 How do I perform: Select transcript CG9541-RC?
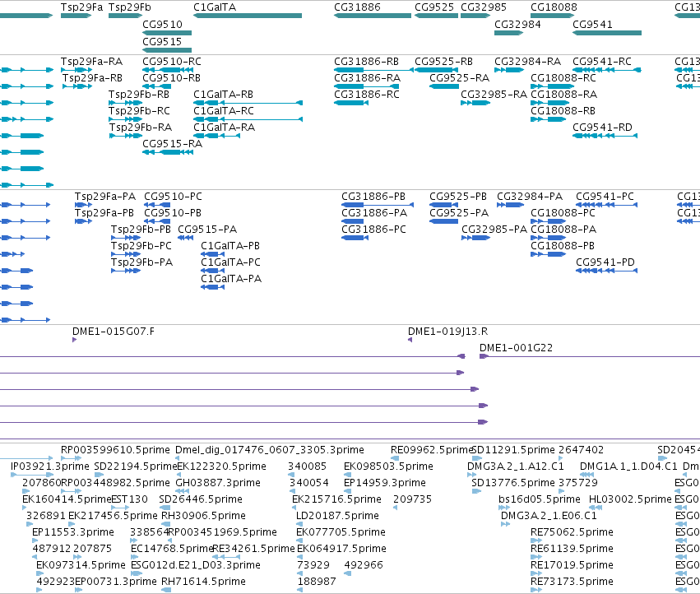602,62
